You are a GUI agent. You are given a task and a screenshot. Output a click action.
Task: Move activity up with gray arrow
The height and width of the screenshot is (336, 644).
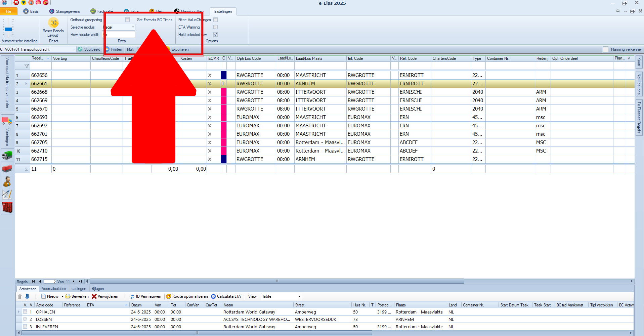(20, 296)
